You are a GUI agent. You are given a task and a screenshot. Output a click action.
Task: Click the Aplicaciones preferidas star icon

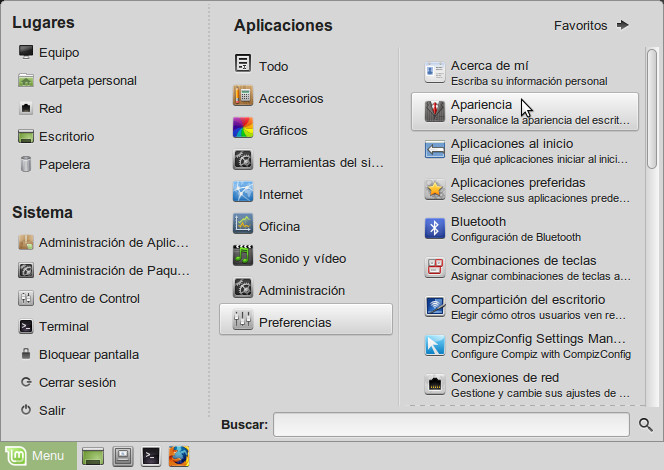[x=435, y=189]
